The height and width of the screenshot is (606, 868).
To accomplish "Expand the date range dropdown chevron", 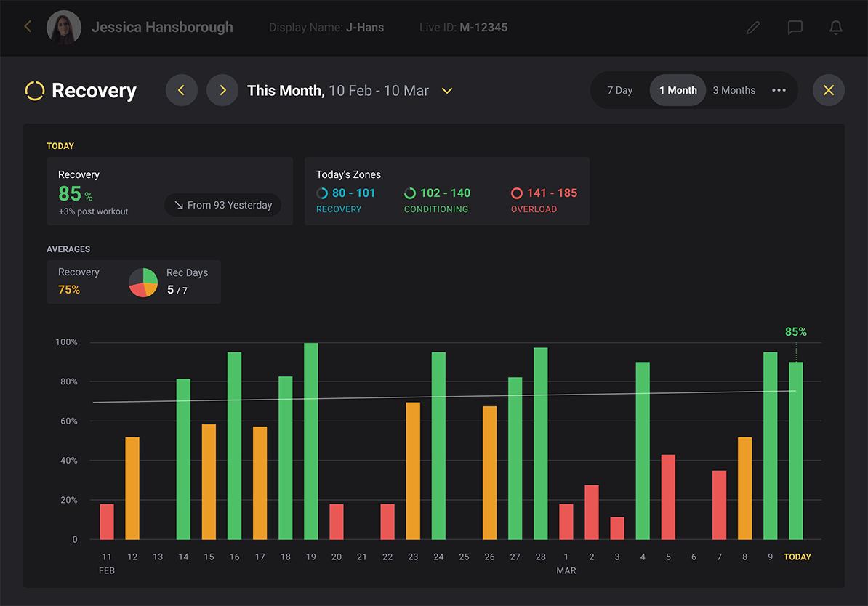I will coord(447,91).
